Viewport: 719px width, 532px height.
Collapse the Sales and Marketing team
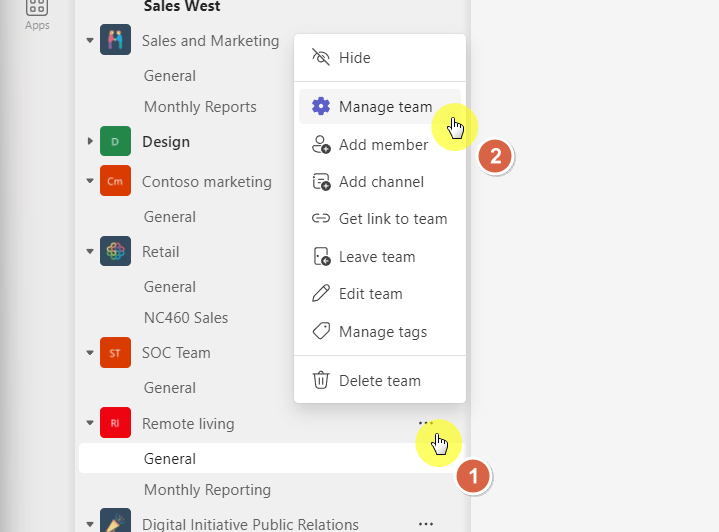(90, 40)
